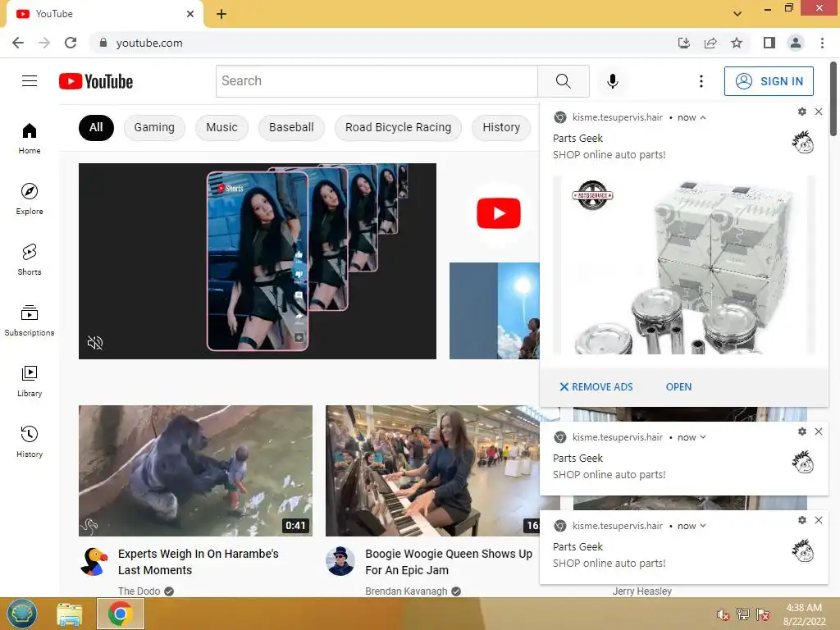Click REMOVE ADS in the notification
This screenshot has width=840, height=630.
click(x=596, y=387)
